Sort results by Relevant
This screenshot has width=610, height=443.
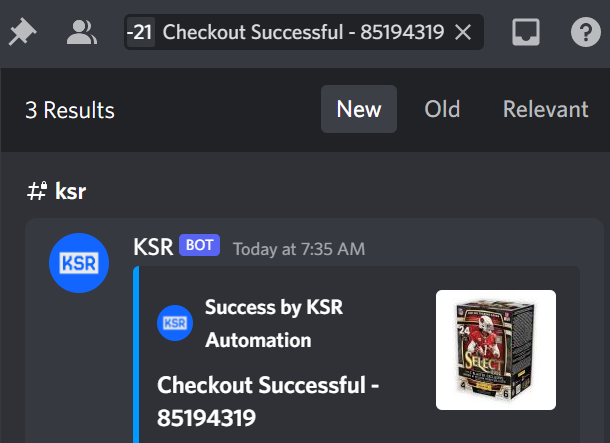pyautogui.click(x=545, y=109)
